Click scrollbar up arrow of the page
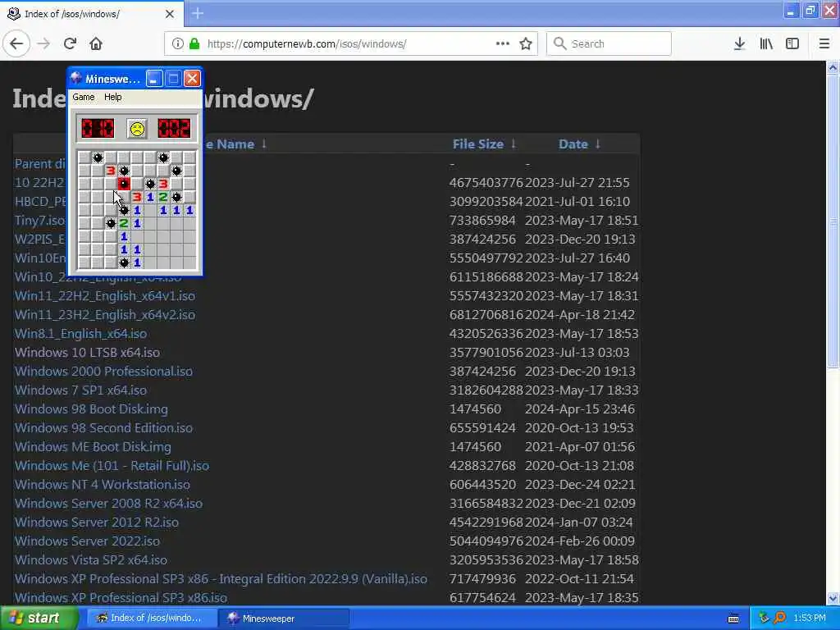The height and width of the screenshot is (630, 840). click(x=833, y=67)
